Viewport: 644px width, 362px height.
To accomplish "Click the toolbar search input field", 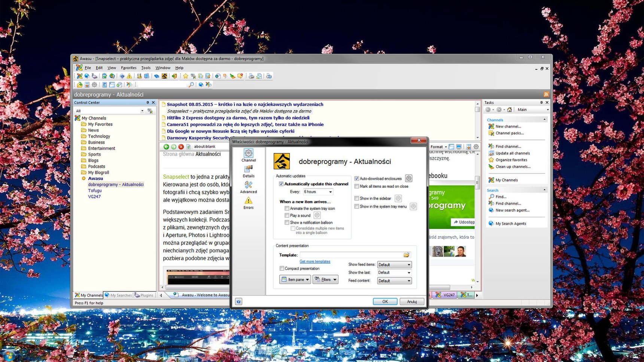I will (162, 85).
